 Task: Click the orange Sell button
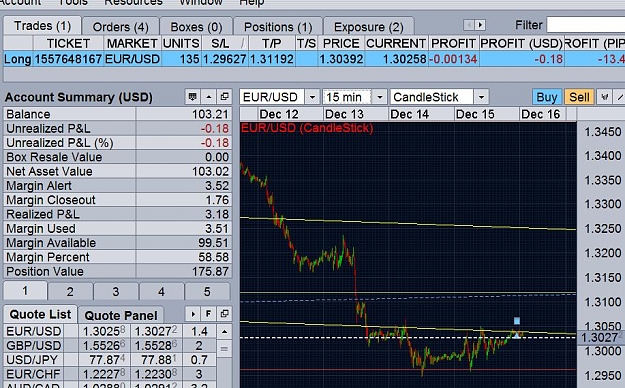[579, 97]
